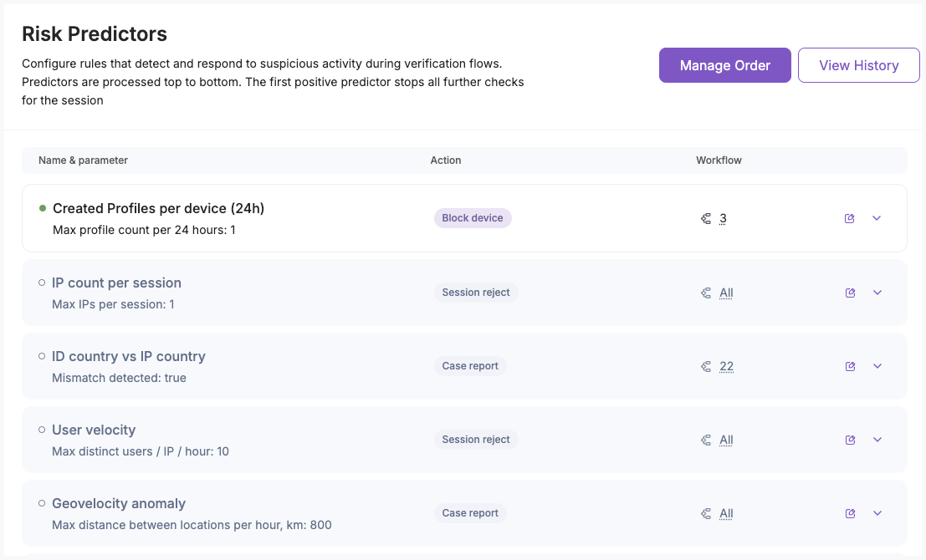Edit the User velocity predictor
This screenshot has height=560, width=926.
tap(850, 440)
